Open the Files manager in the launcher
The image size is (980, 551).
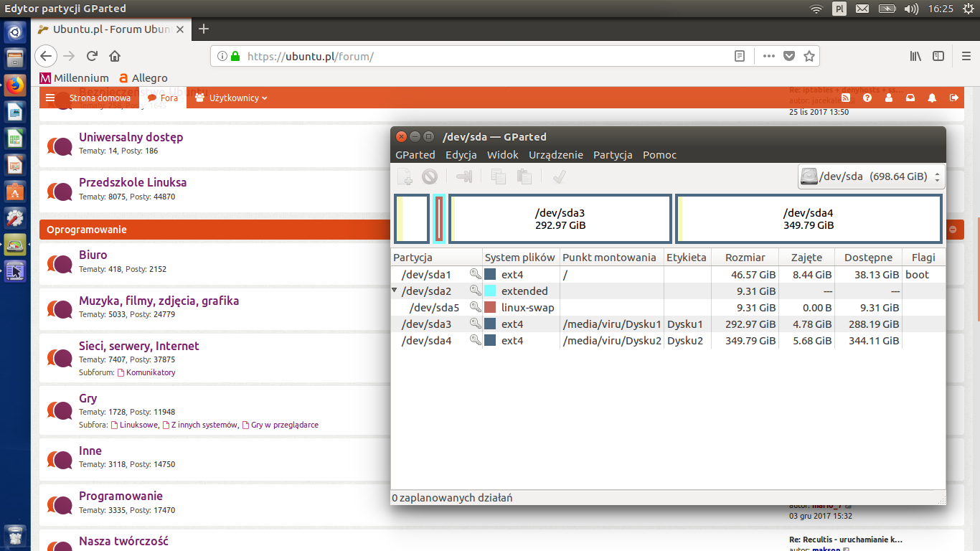pyautogui.click(x=15, y=60)
